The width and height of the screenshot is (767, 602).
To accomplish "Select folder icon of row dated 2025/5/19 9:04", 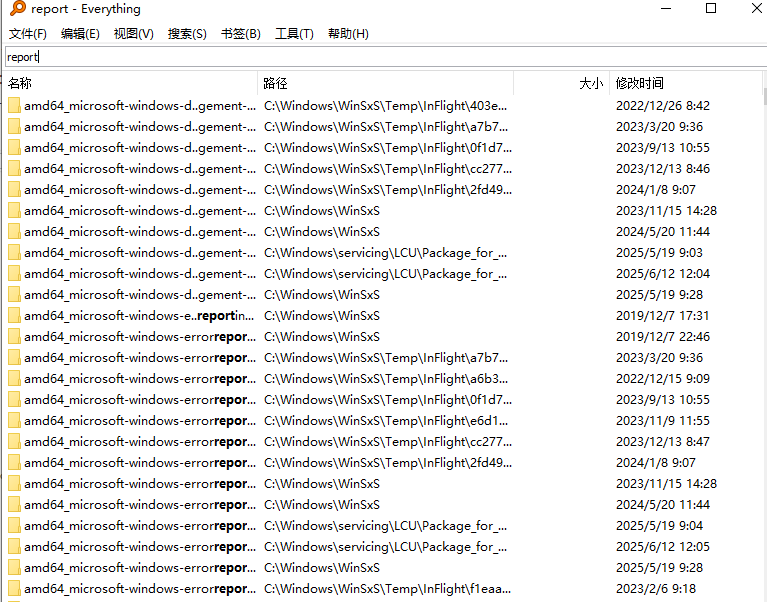I will 14,526.
